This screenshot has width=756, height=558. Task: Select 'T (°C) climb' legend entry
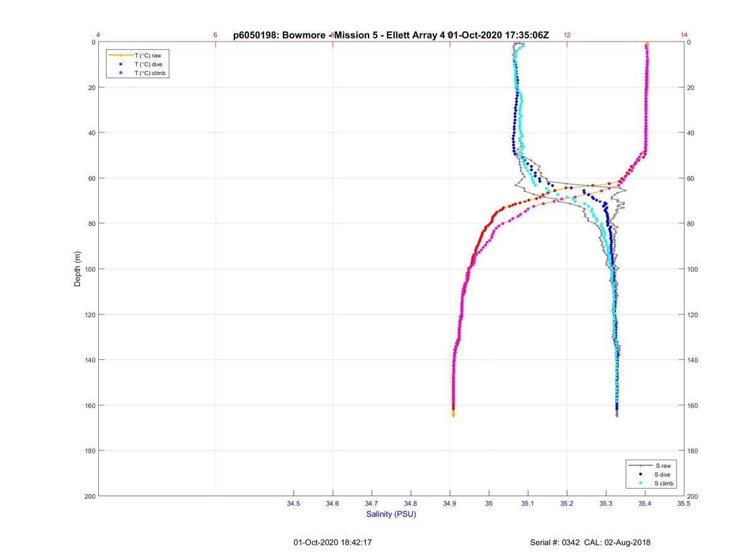151,73
